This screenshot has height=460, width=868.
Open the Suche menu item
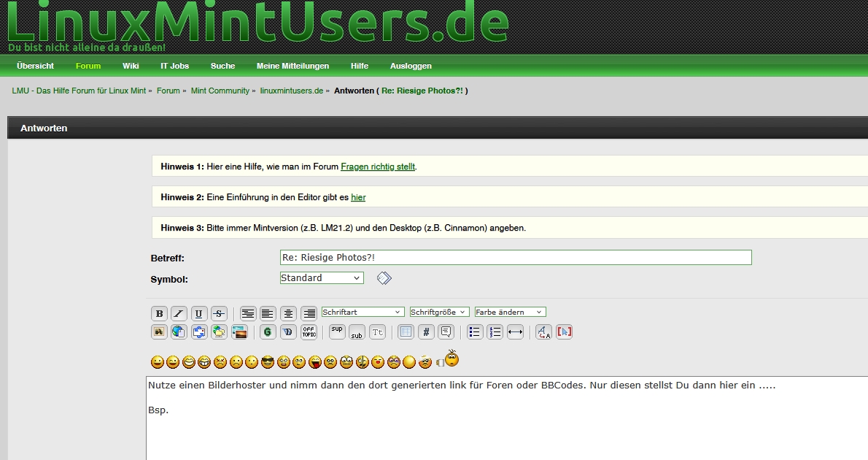tap(222, 66)
